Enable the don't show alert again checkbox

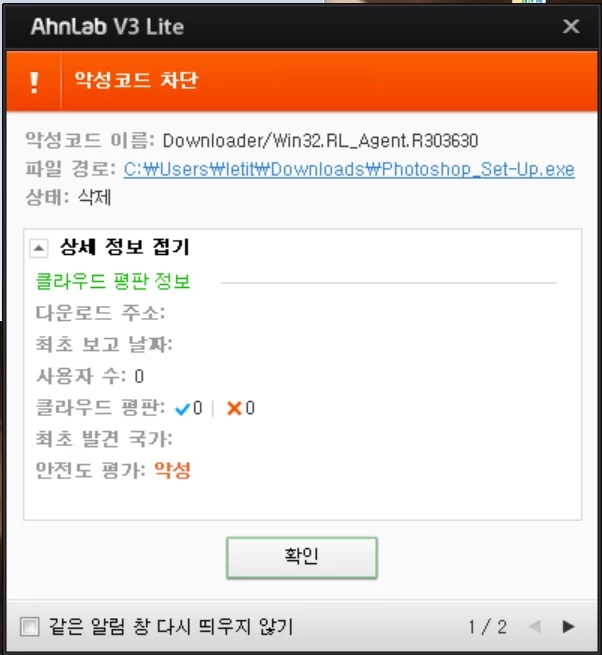coord(30,627)
